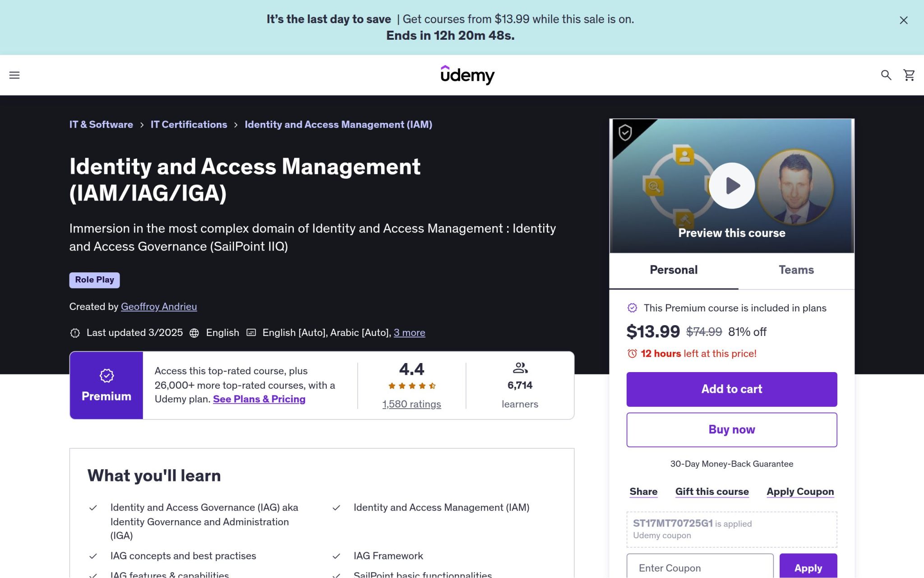Screen dimensions: 924x578
Task: Click checkmark beside IAG Framework
Action: point(336,556)
